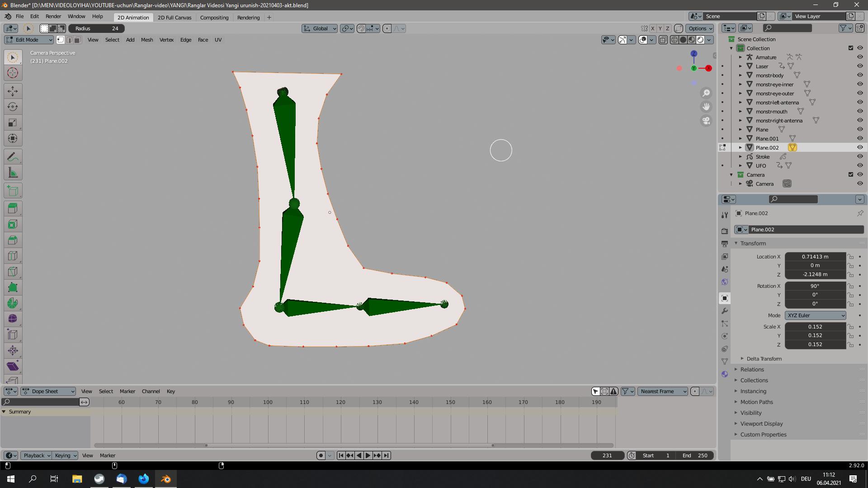Select the Add Cube tool
The height and width of the screenshot is (488, 868).
pyautogui.click(x=13, y=191)
